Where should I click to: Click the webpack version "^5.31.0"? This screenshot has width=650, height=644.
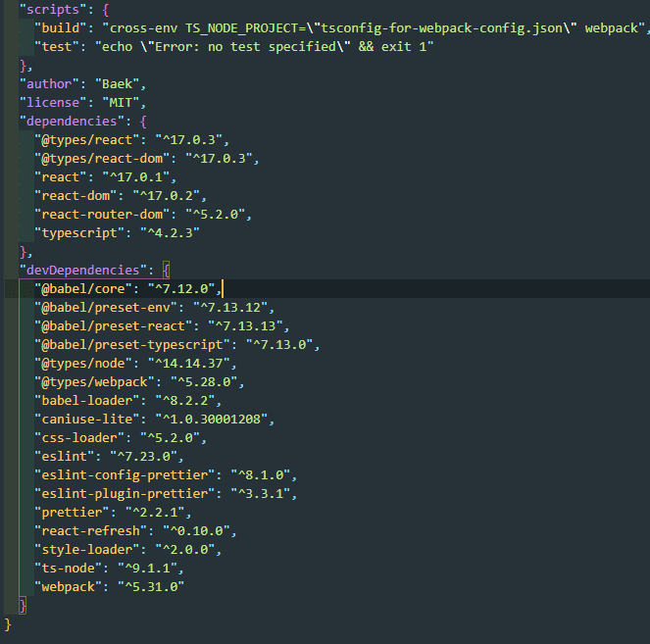tap(150, 586)
